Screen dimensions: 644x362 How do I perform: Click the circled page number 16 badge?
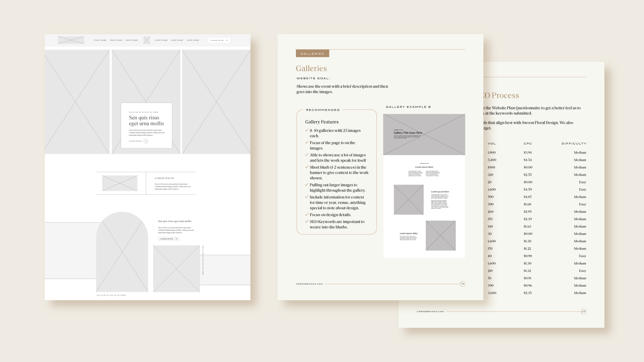tap(463, 283)
